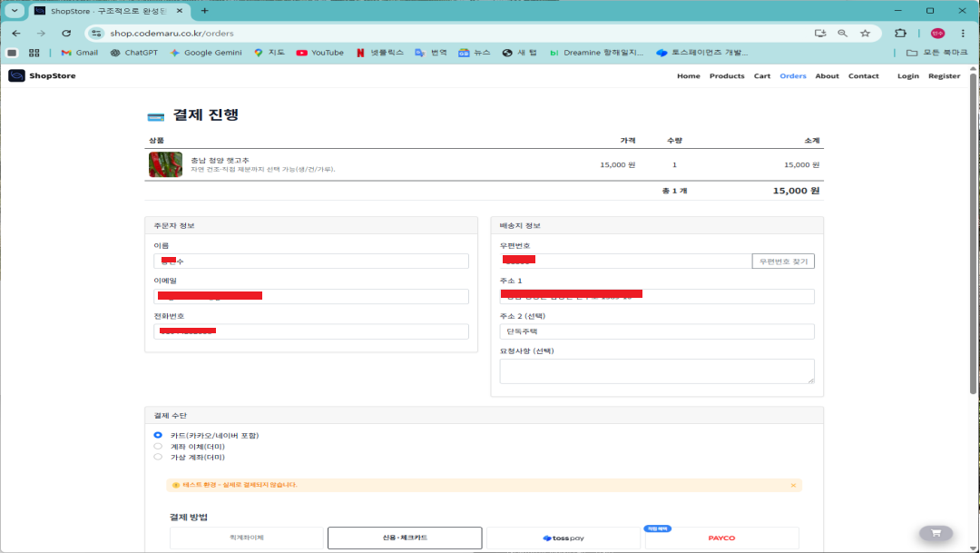The height and width of the screenshot is (553, 980).
Task: Open the Gmail bookmark
Action: [x=79, y=53]
